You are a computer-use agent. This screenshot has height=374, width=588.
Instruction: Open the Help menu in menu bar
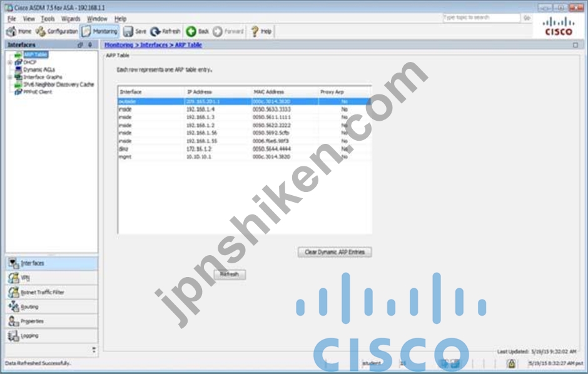tap(120, 19)
